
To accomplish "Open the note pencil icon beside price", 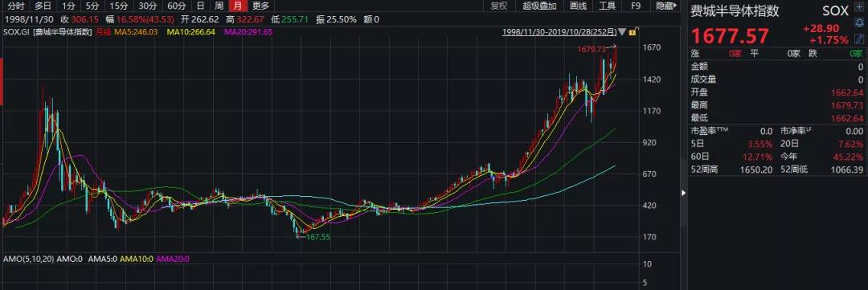I will [859, 39].
